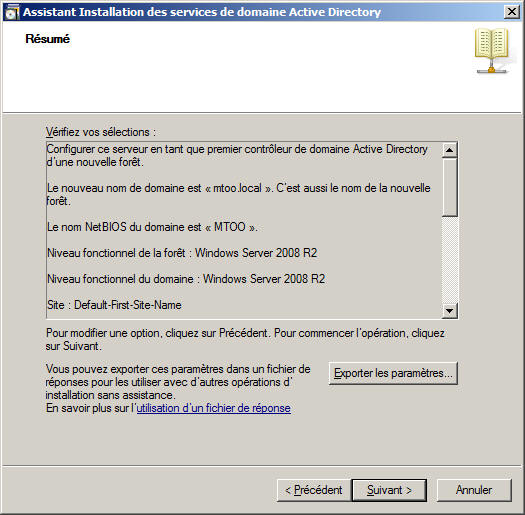This screenshot has height=515, width=525.
Task: Click the Active Directory book icon
Action: [492, 51]
